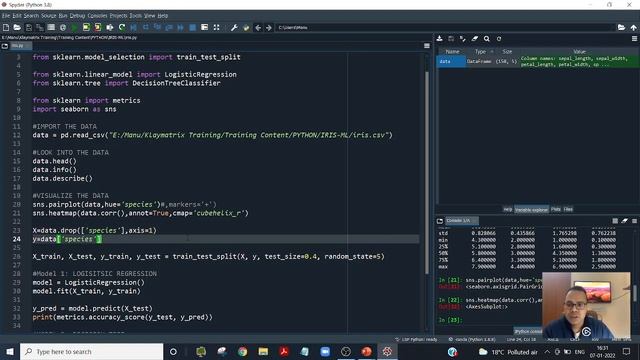Switch to the Variable explorer tab
This screenshot has width=640, height=360.
[x=531, y=209]
